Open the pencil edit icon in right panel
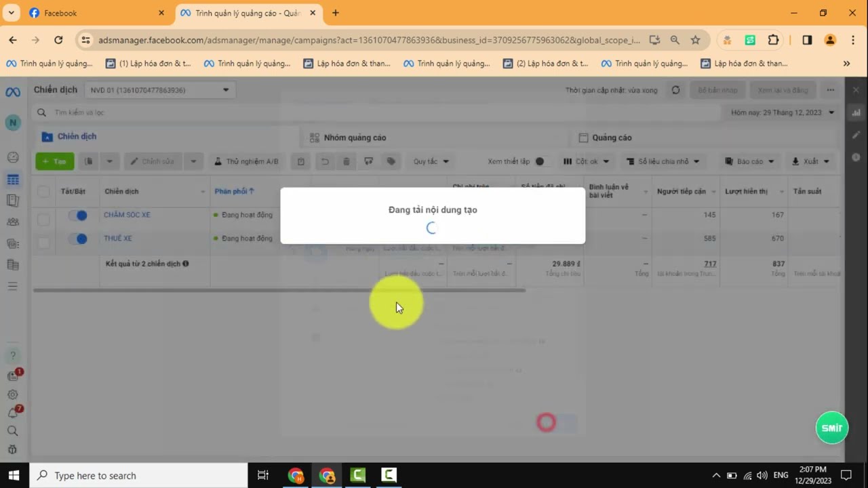 (x=856, y=135)
